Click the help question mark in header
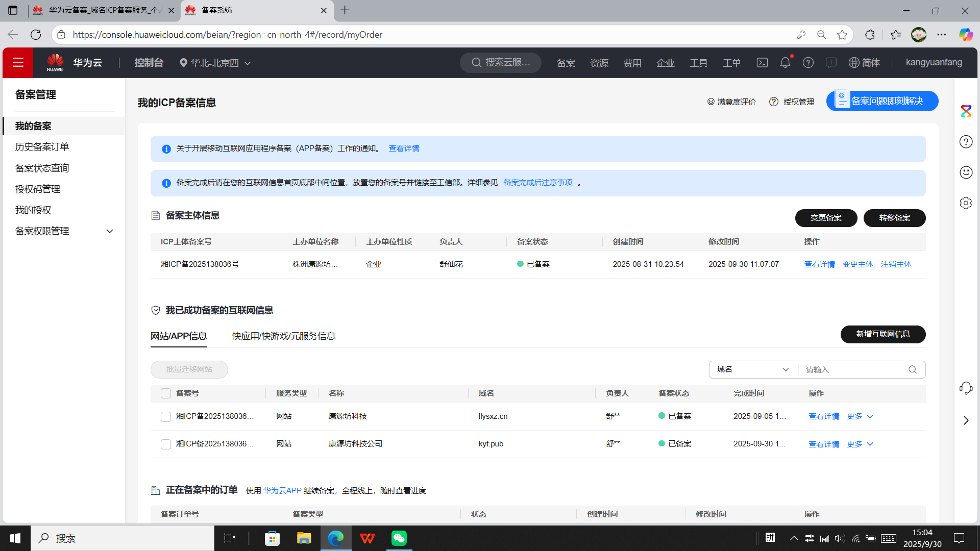 (x=808, y=63)
